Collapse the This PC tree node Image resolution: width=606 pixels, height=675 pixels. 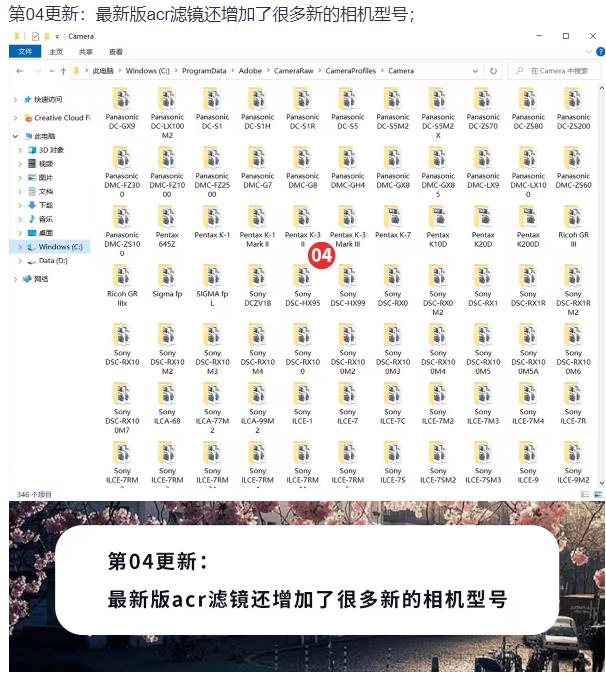[x=15, y=136]
